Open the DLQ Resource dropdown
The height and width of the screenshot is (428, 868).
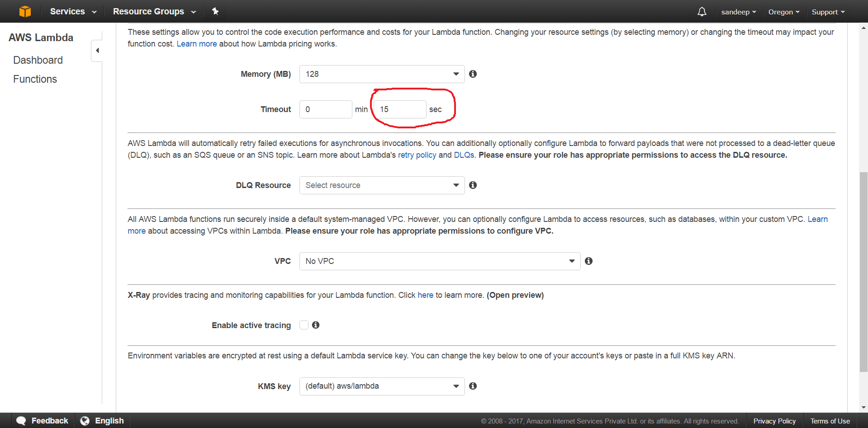coord(382,185)
